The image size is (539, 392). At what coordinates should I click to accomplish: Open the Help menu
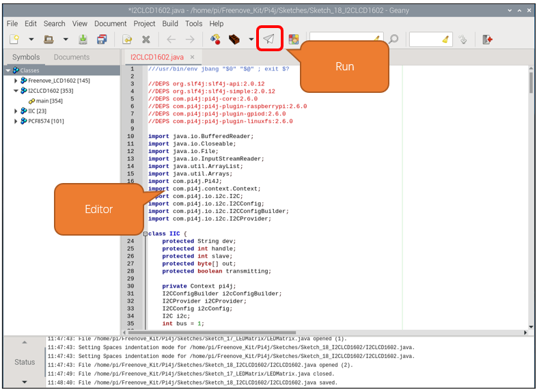(217, 24)
